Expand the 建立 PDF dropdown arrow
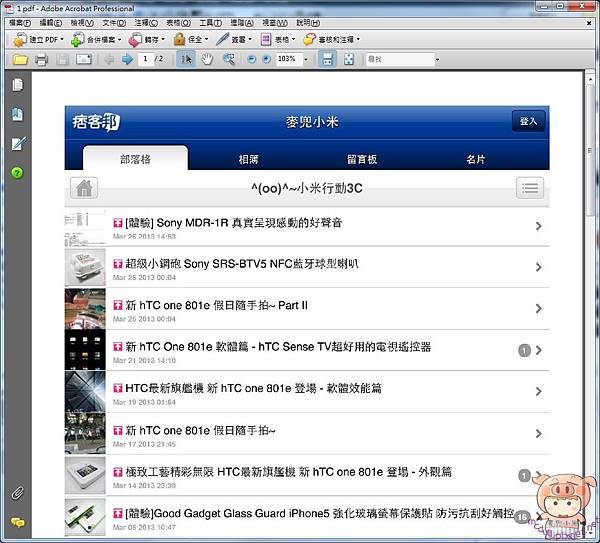This screenshot has height=543, width=600. tap(62, 39)
